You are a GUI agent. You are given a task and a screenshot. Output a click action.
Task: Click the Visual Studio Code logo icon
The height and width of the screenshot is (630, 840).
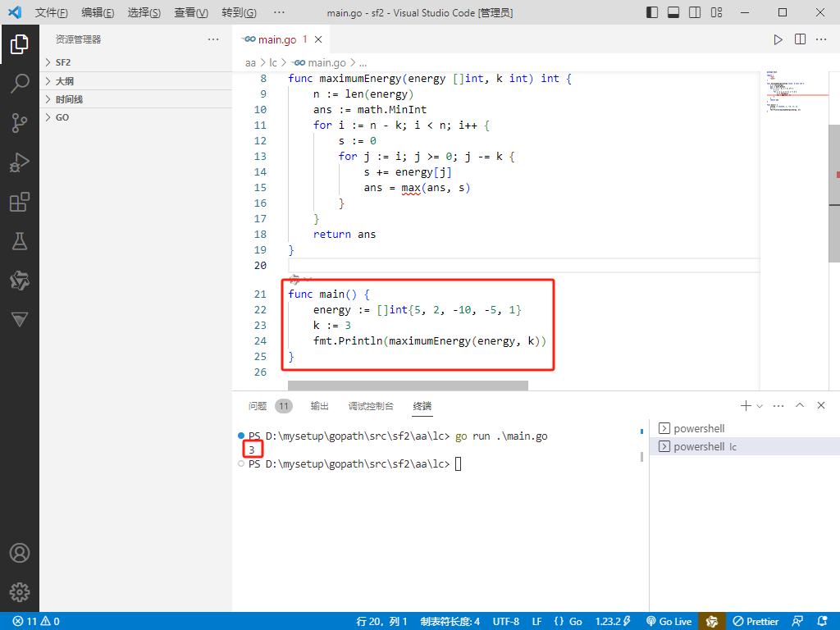(15, 12)
